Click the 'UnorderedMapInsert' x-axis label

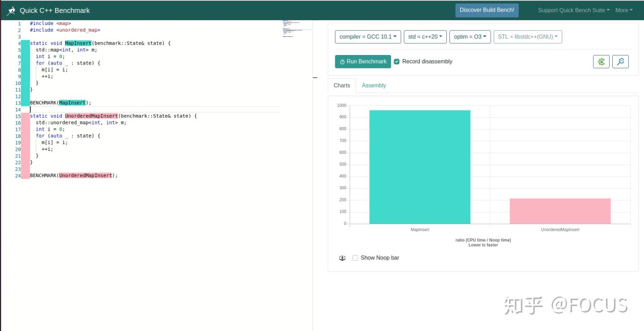(560, 230)
